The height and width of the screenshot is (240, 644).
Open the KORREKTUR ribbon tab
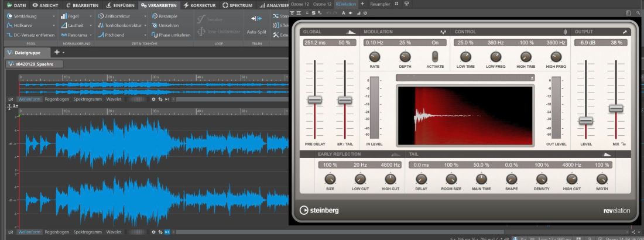[200, 5]
